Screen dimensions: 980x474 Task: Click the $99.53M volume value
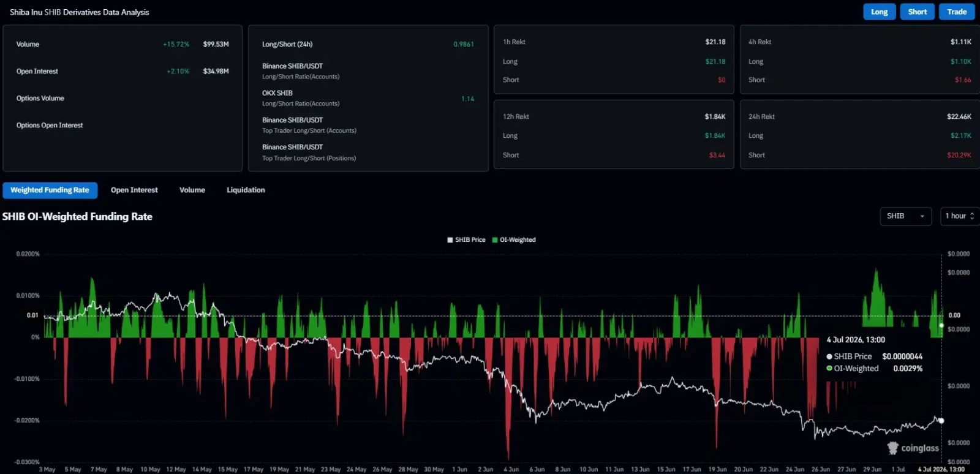click(216, 44)
